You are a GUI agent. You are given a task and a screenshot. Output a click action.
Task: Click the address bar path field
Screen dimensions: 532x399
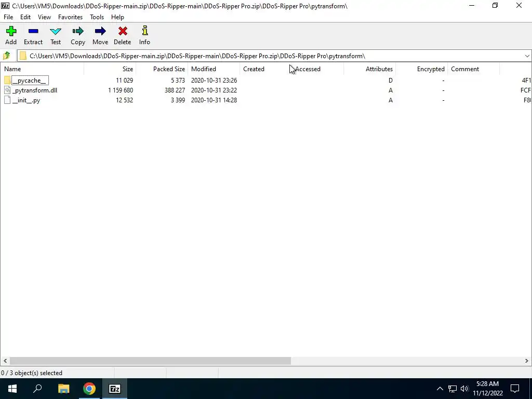274,56
